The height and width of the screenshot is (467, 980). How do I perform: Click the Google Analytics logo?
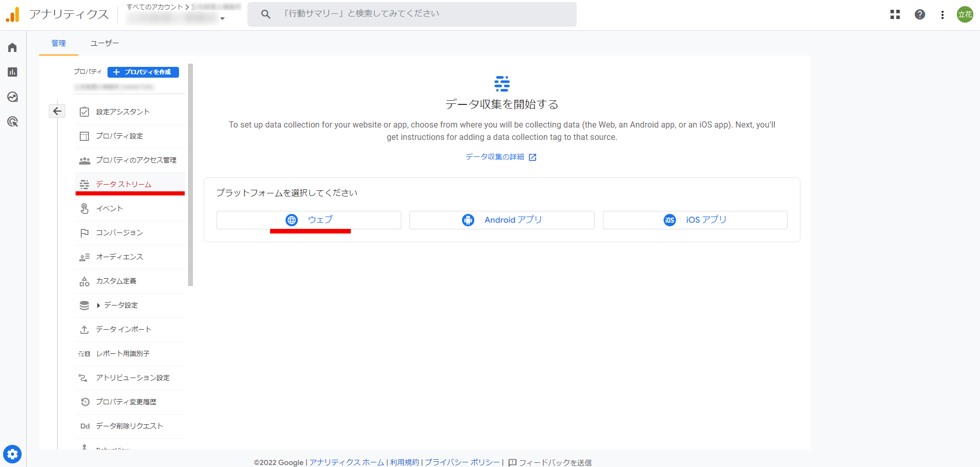click(x=12, y=14)
